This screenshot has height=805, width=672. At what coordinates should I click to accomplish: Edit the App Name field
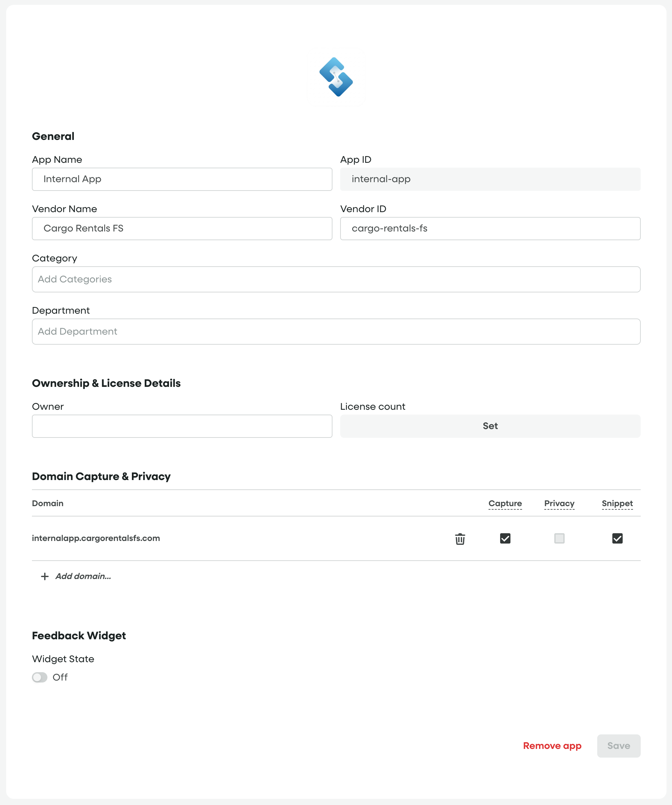[182, 179]
